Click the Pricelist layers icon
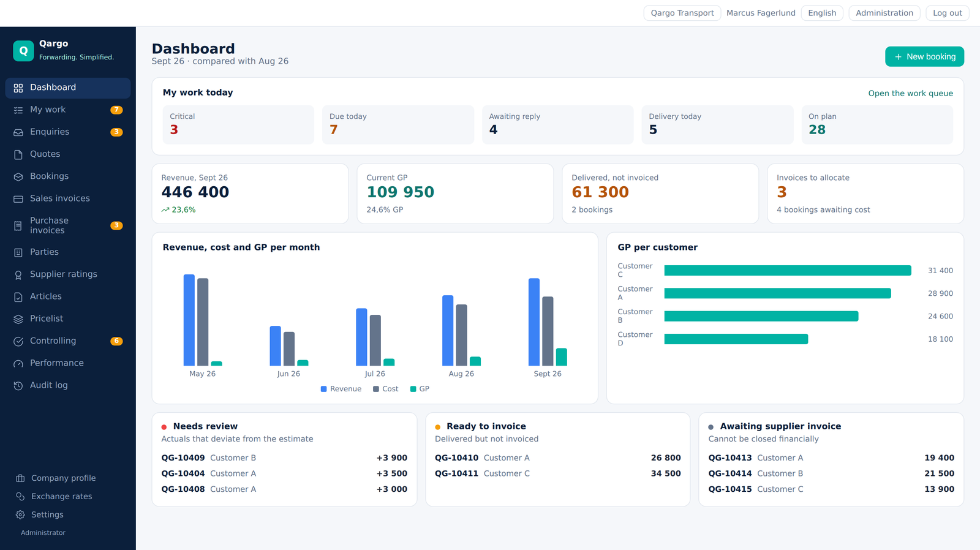This screenshot has width=980, height=550. click(18, 319)
